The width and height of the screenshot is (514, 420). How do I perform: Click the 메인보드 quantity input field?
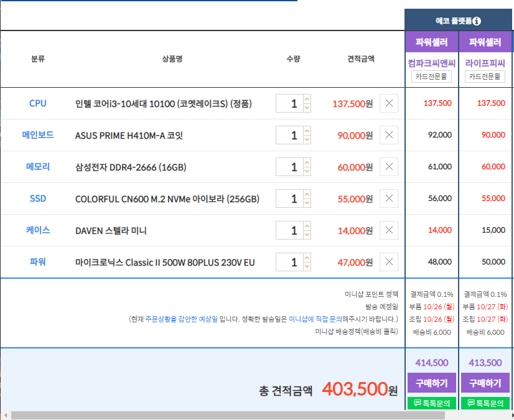(x=289, y=135)
